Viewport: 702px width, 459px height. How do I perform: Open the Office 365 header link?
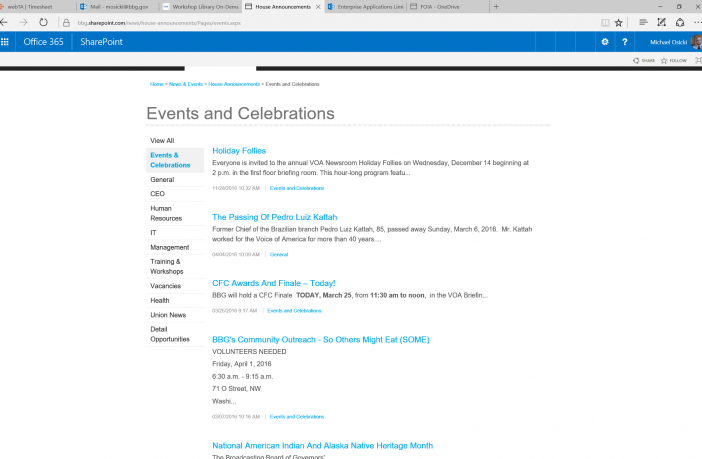click(x=43, y=42)
